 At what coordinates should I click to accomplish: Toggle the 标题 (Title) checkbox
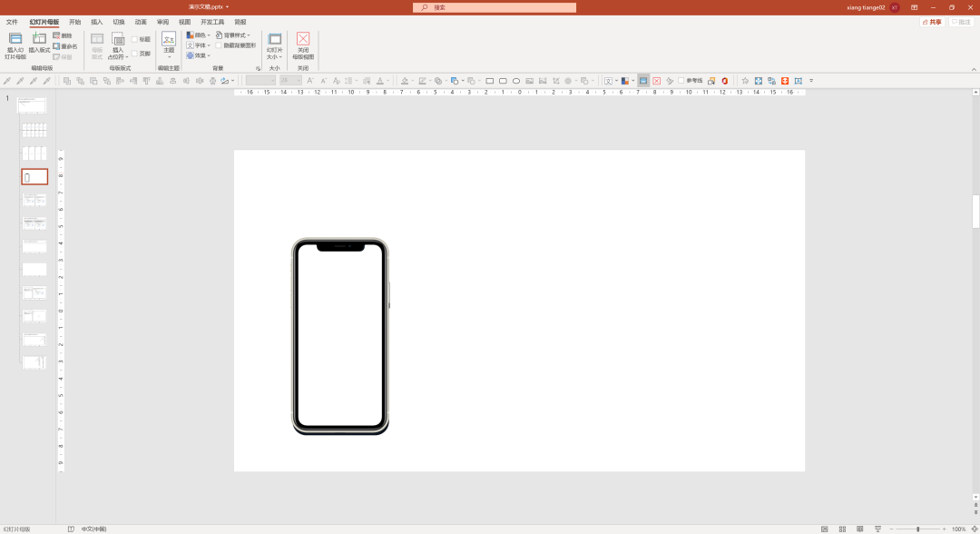coord(135,39)
